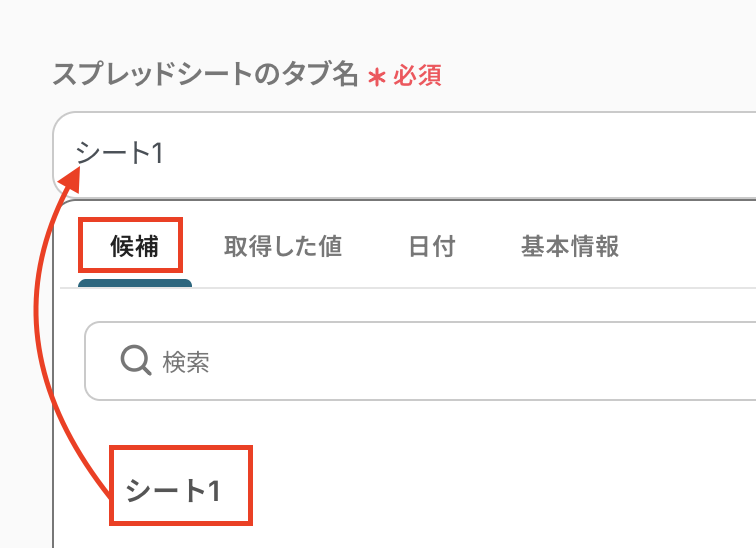The width and height of the screenshot is (756, 548).
Task: Click the red arrowhead near the input
Action: [x=70, y=180]
